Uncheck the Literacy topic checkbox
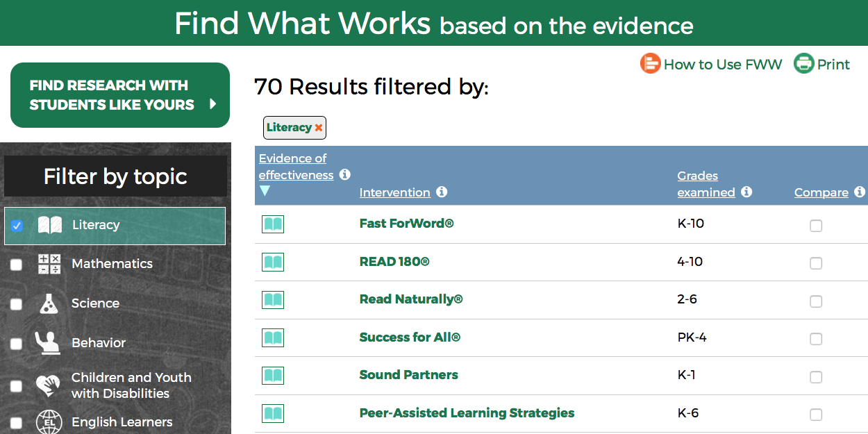This screenshot has height=434, width=868. (17, 226)
